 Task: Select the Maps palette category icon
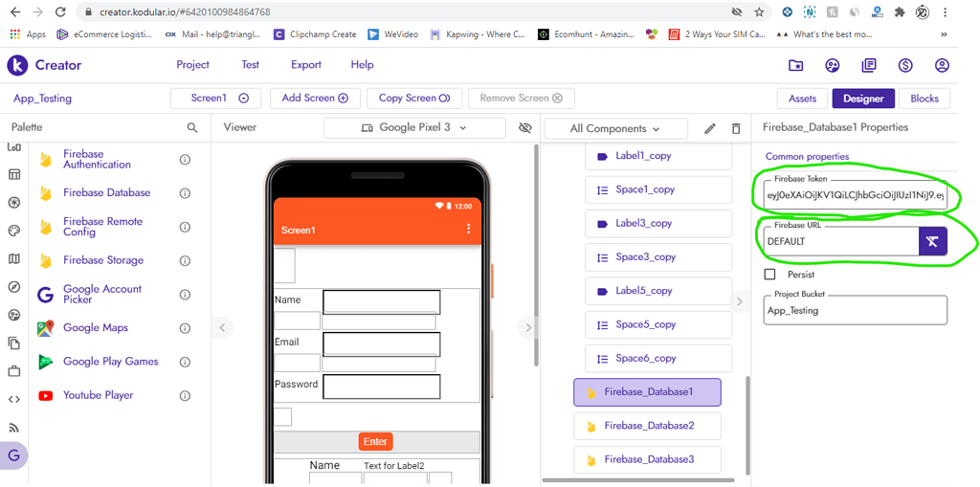point(13,259)
